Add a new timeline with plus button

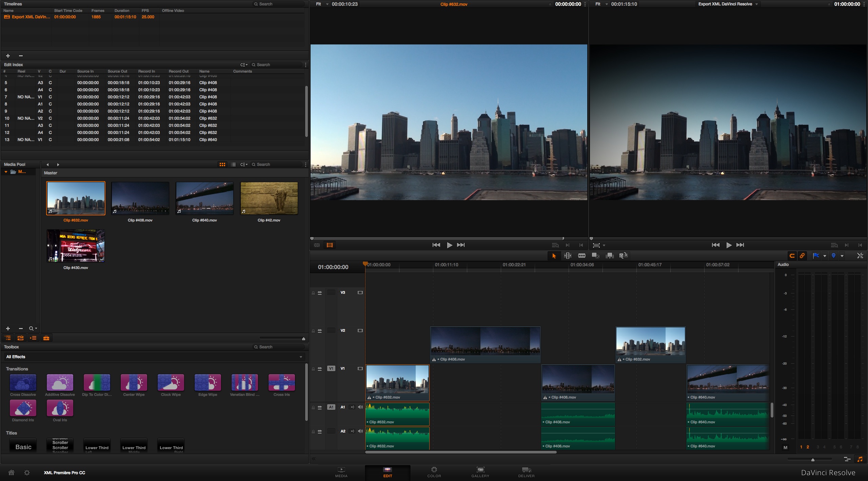(8, 56)
